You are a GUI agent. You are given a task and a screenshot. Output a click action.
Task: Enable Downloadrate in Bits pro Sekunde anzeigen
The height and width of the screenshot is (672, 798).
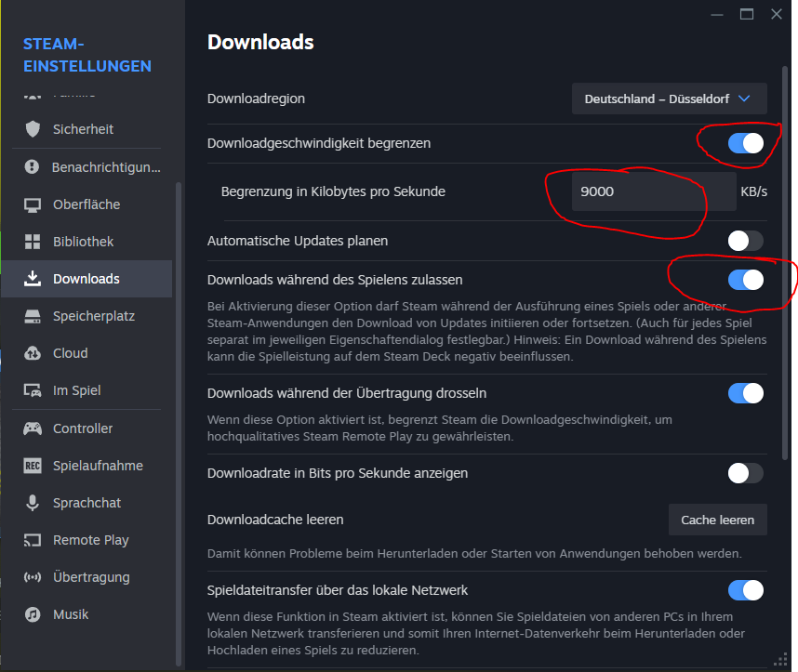[x=746, y=473]
